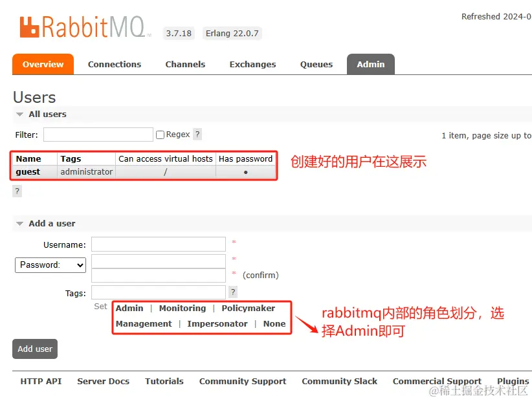
Task: Open the Plugins footer link
Action: (513, 382)
